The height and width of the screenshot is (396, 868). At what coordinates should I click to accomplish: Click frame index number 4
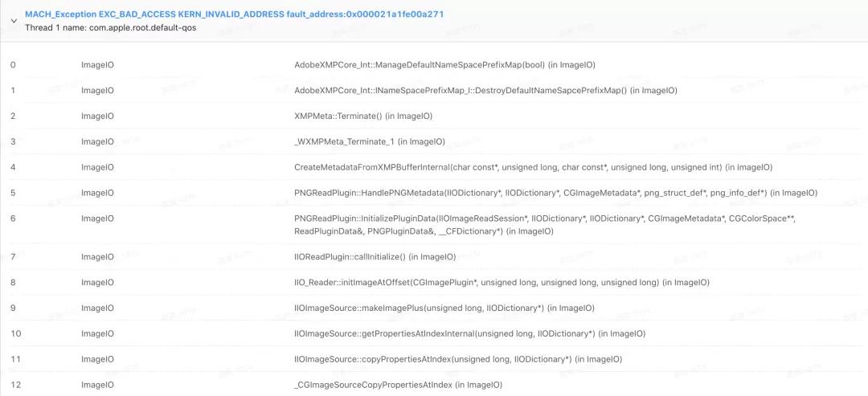tap(13, 168)
